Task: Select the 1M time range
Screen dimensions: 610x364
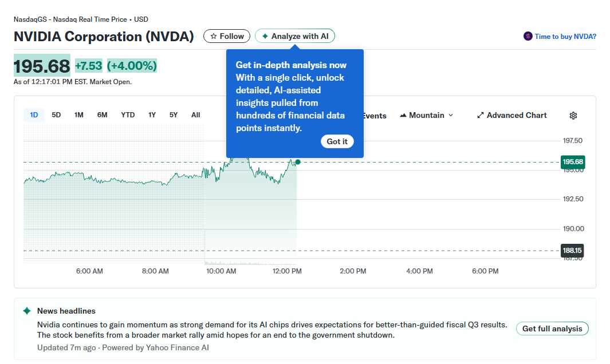Action: (x=79, y=115)
